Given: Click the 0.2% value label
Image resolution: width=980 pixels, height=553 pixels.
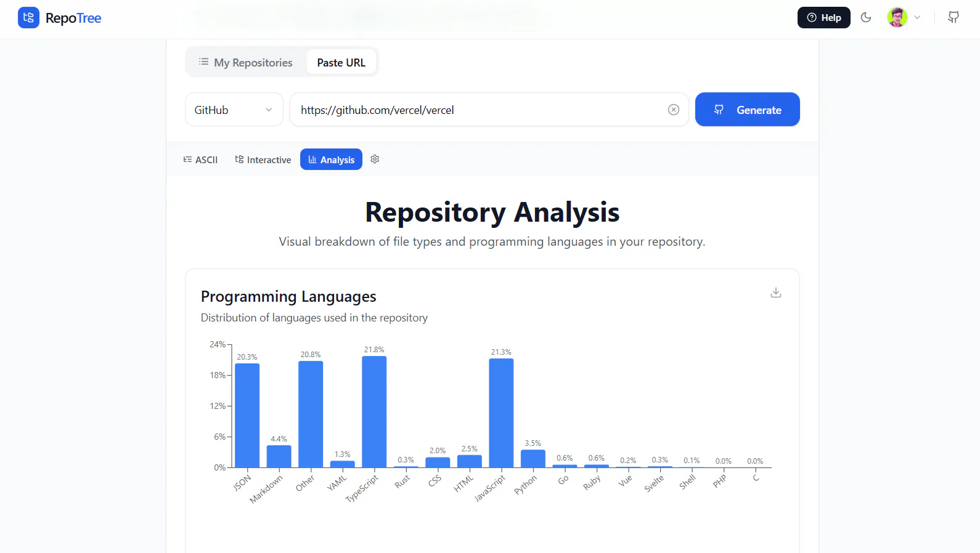Looking at the screenshot, I should coord(628,461).
